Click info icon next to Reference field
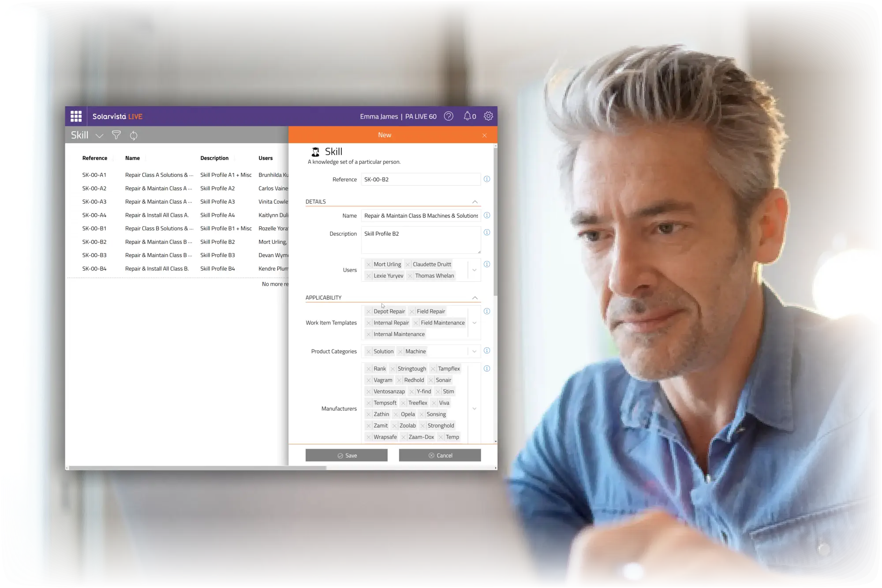882x588 pixels. 487,179
